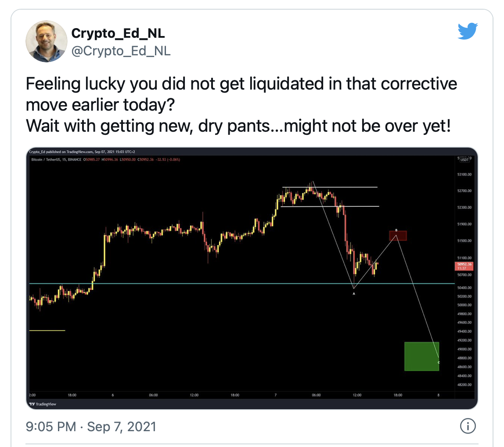Open the @Crypto_Ed_NL handle link
Image resolution: width=504 pixels, height=447 pixels.
[x=121, y=51]
